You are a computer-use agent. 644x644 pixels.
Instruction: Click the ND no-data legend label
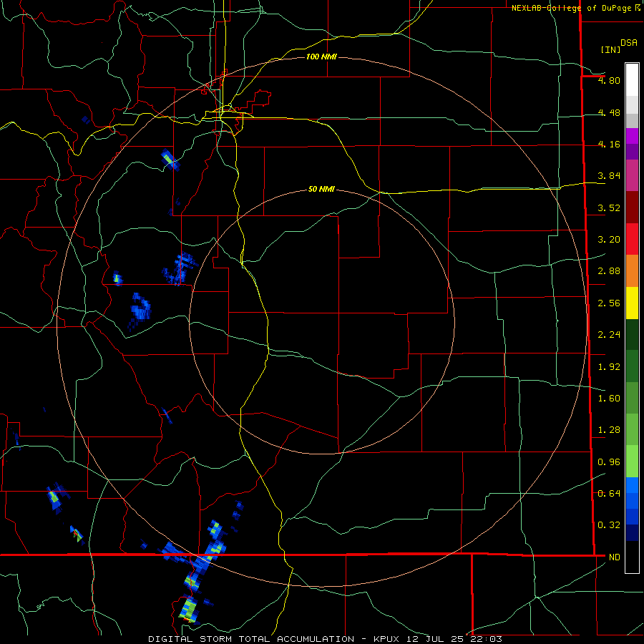point(615,557)
